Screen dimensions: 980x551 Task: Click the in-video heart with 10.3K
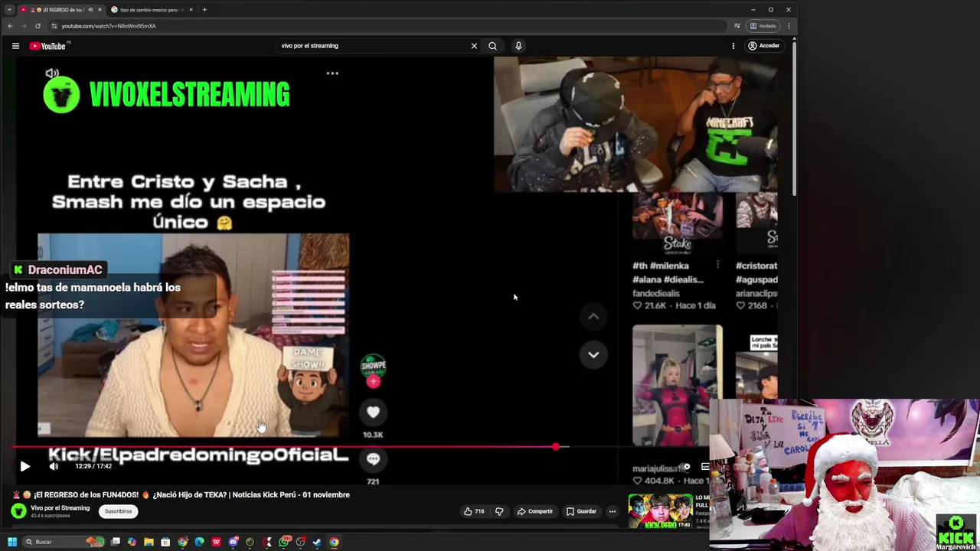[373, 412]
